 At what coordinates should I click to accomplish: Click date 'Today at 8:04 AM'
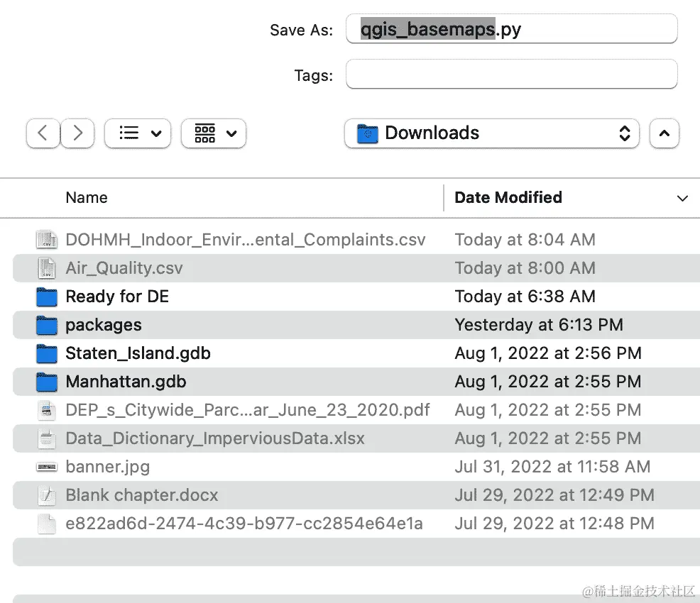(x=525, y=240)
